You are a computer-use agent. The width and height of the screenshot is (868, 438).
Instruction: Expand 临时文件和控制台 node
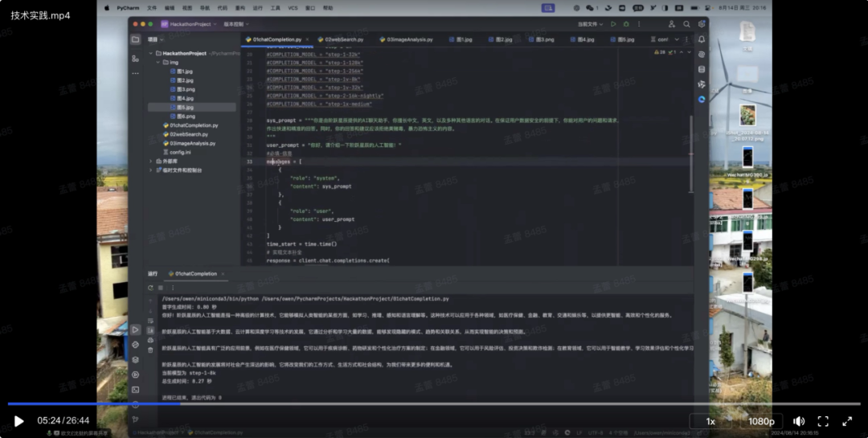150,170
